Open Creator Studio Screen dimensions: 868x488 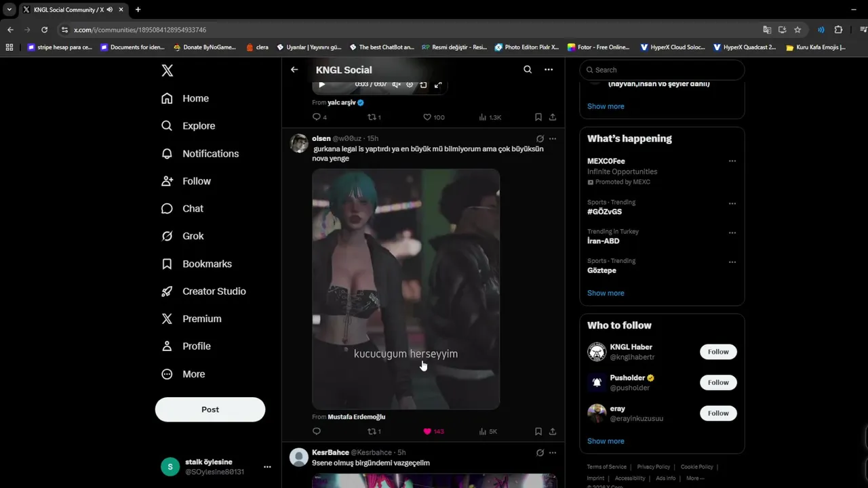point(203,291)
